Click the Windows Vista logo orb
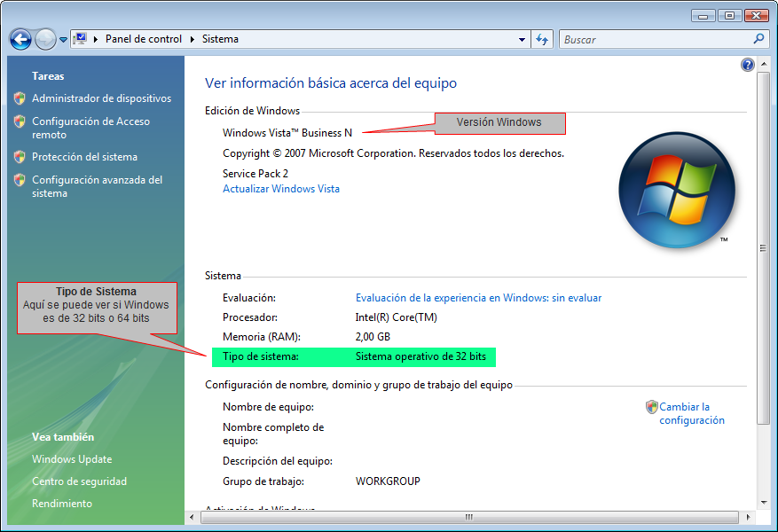This screenshot has width=778, height=532. 677,190
